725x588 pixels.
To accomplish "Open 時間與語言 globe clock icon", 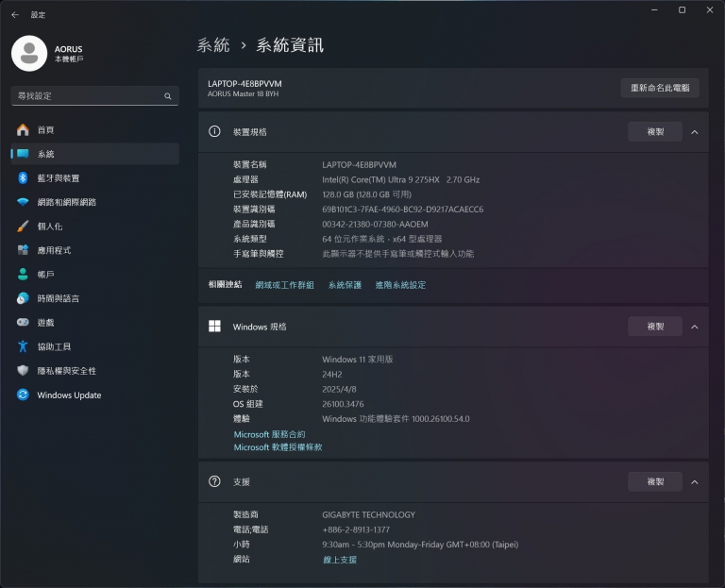I will point(23,298).
